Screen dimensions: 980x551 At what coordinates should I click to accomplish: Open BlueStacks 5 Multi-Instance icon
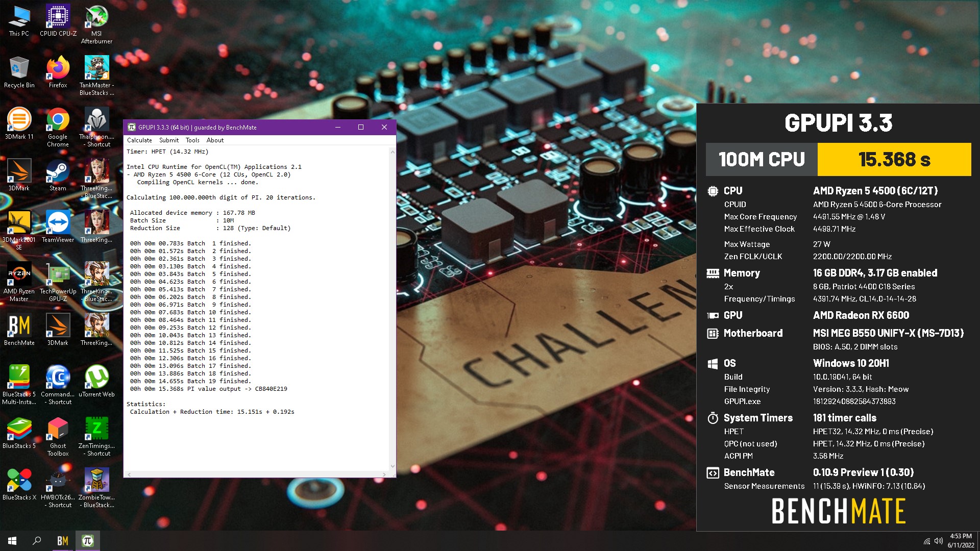pos(19,385)
